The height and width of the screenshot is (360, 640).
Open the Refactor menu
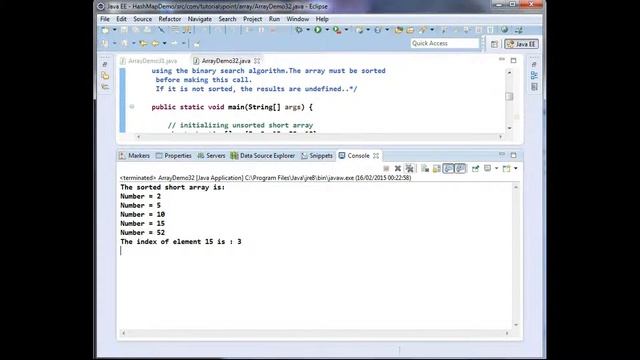170,19
